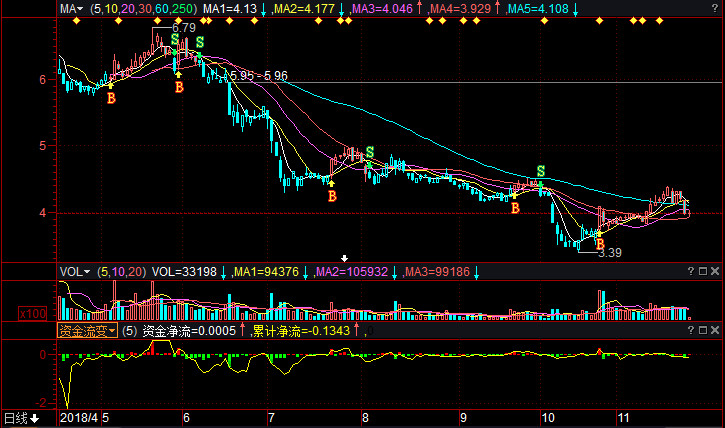Close the VOL sub-panel
Screen dimensions: 725x428
coord(714,271)
